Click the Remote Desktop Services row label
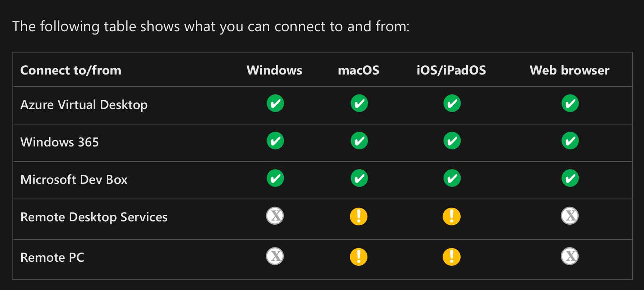The height and width of the screenshot is (290, 644). point(94,217)
